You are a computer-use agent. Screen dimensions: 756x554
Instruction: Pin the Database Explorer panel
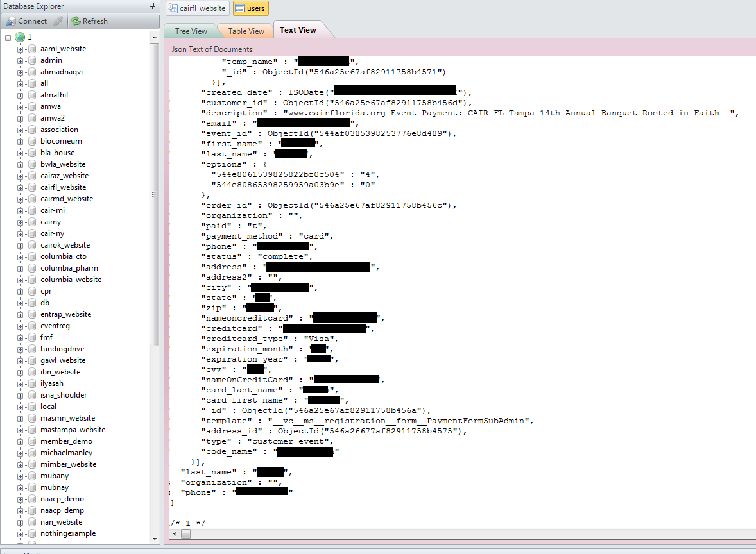pyautogui.click(x=152, y=6)
